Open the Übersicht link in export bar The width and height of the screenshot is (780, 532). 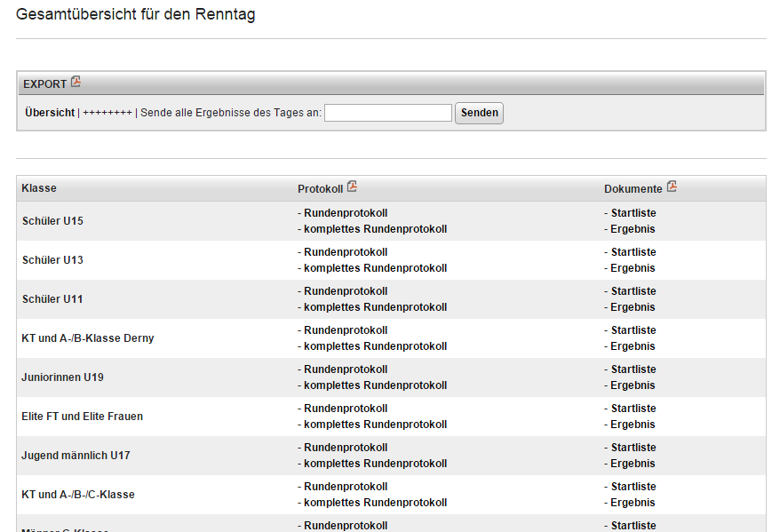tap(50, 113)
